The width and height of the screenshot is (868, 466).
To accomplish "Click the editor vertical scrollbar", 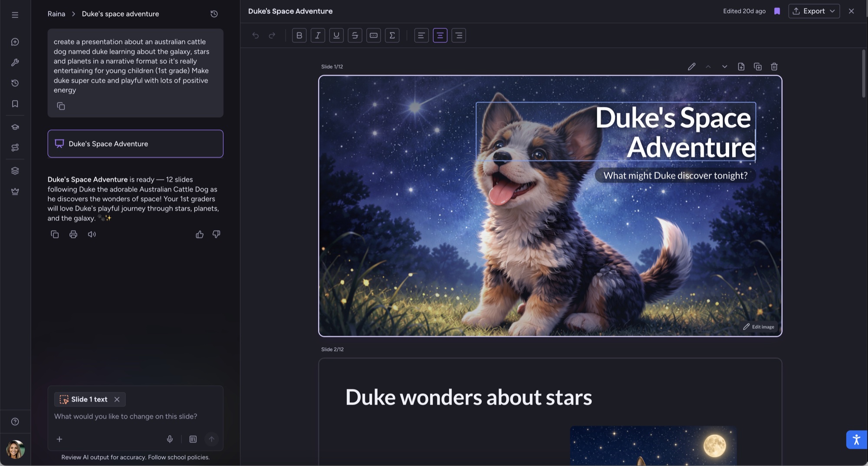I will [x=864, y=74].
